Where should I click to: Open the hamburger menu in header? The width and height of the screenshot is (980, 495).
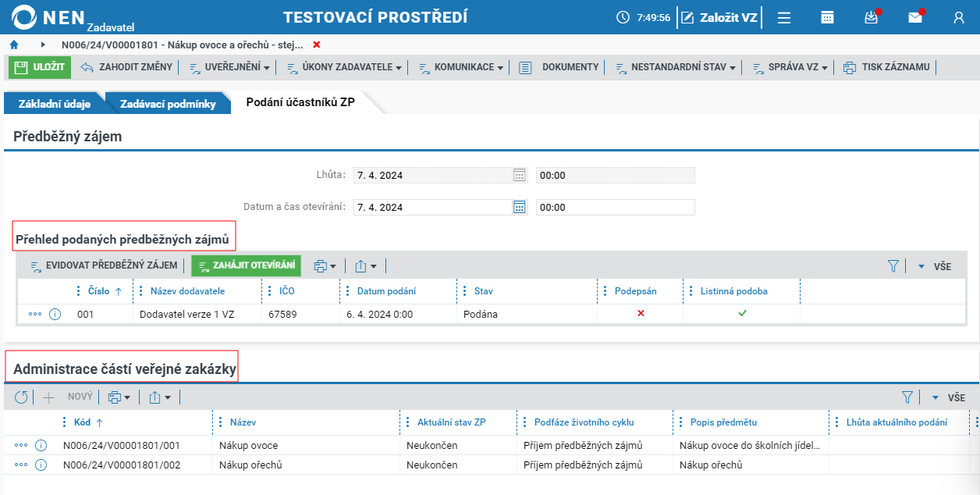coord(784,17)
